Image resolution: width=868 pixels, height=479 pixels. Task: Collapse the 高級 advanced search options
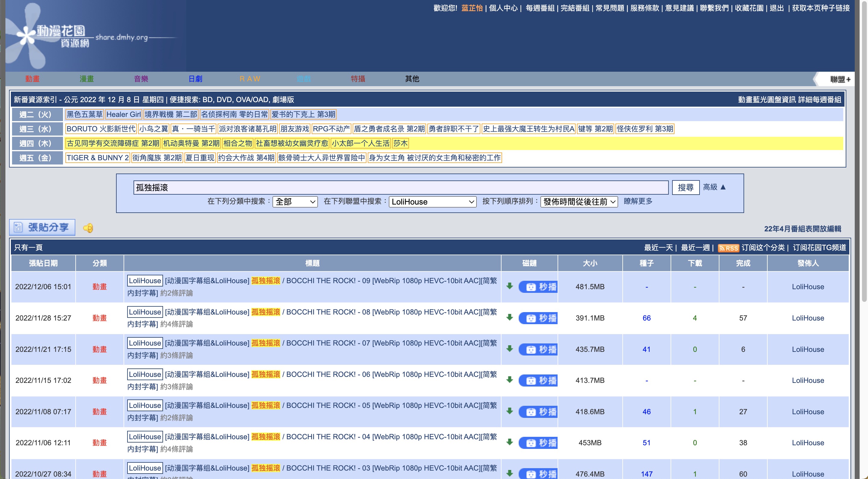tap(714, 187)
